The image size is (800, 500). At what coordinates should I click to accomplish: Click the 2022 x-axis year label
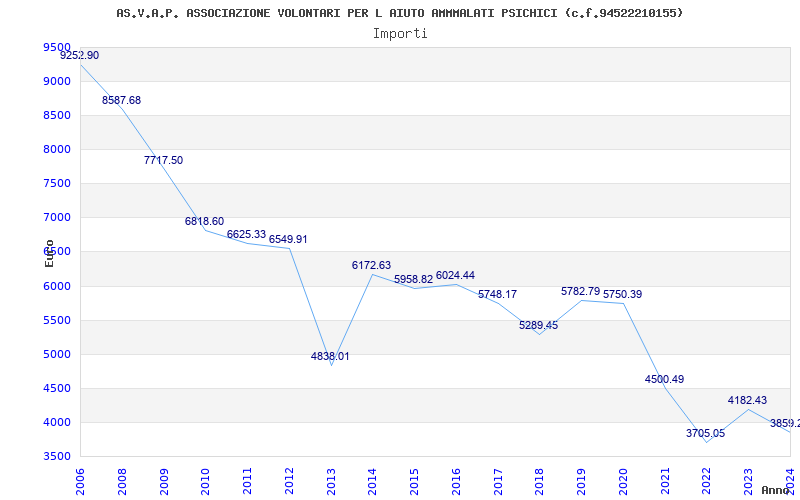click(x=707, y=482)
